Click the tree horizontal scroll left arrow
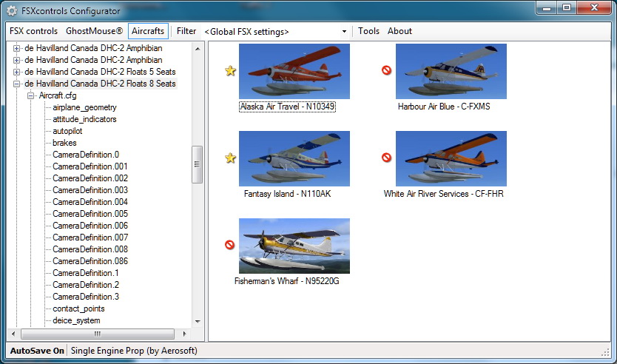 tap(13, 334)
